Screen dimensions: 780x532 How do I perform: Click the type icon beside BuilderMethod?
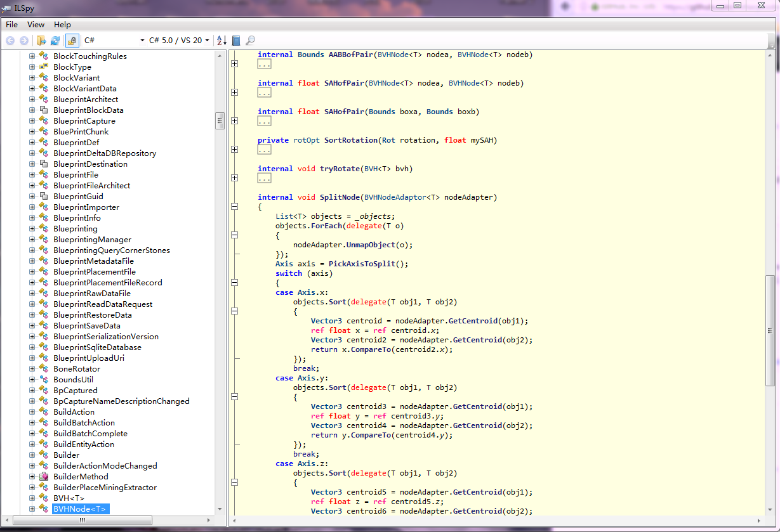click(44, 477)
